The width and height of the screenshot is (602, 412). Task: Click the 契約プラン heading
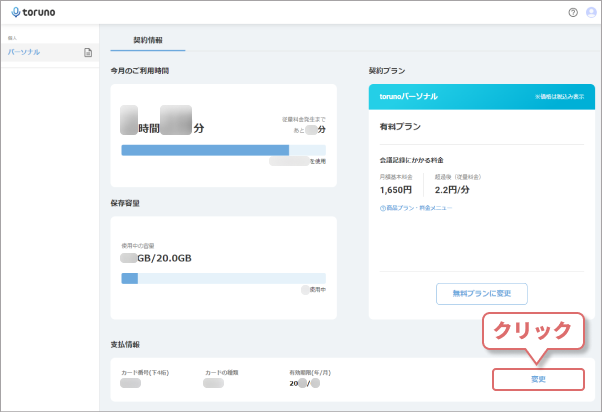point(387,71)
